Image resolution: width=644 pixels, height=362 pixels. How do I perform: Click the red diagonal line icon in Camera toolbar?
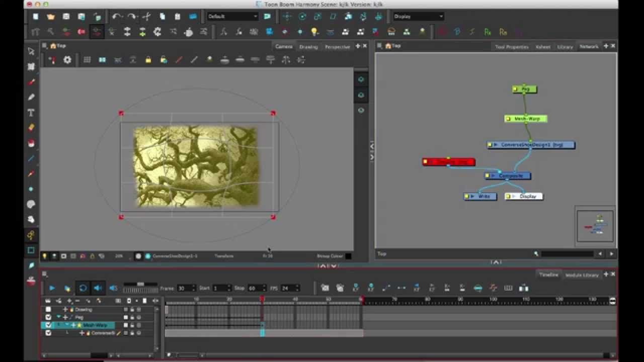coord(179,60)
